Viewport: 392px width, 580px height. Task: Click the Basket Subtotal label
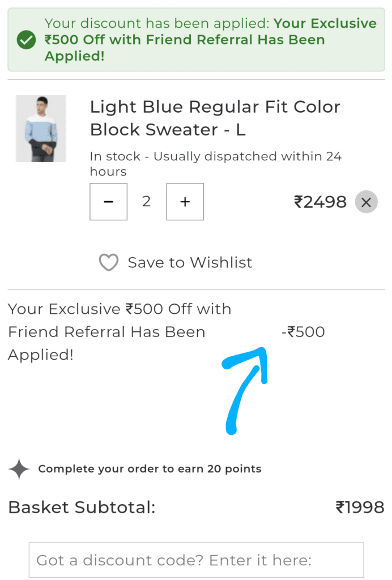82,507
